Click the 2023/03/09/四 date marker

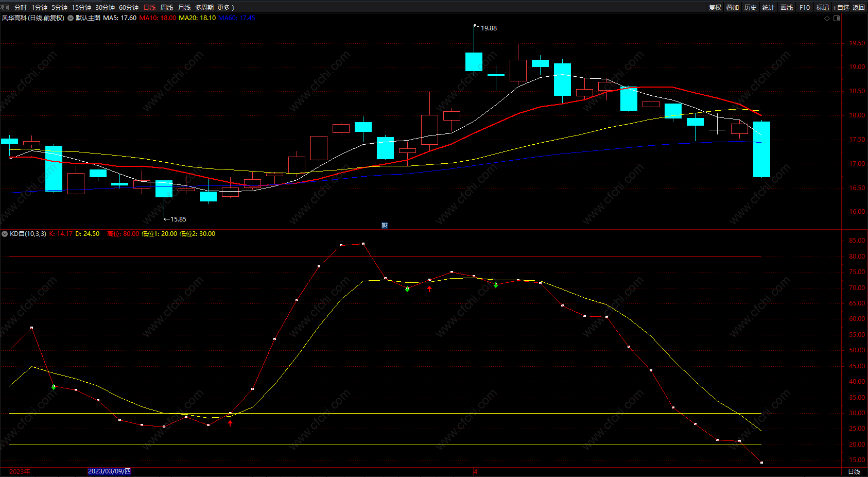pyautogui.click(x=109, y=471)
